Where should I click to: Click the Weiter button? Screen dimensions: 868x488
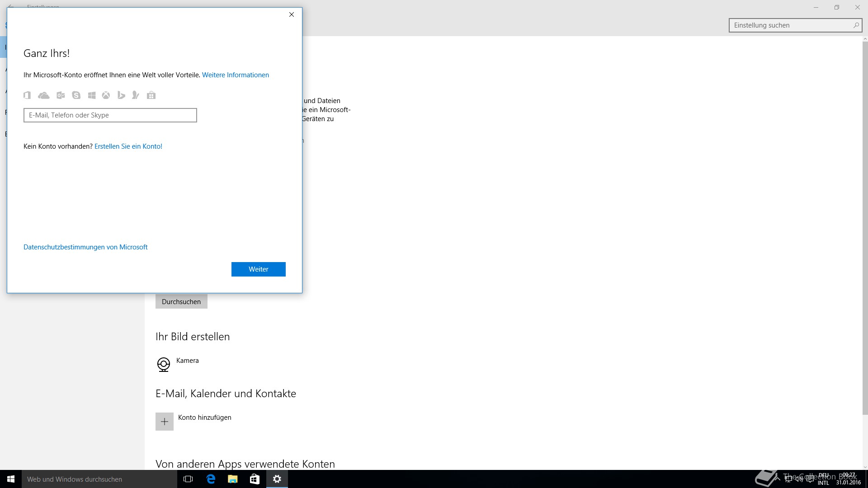tap(259, 269)
